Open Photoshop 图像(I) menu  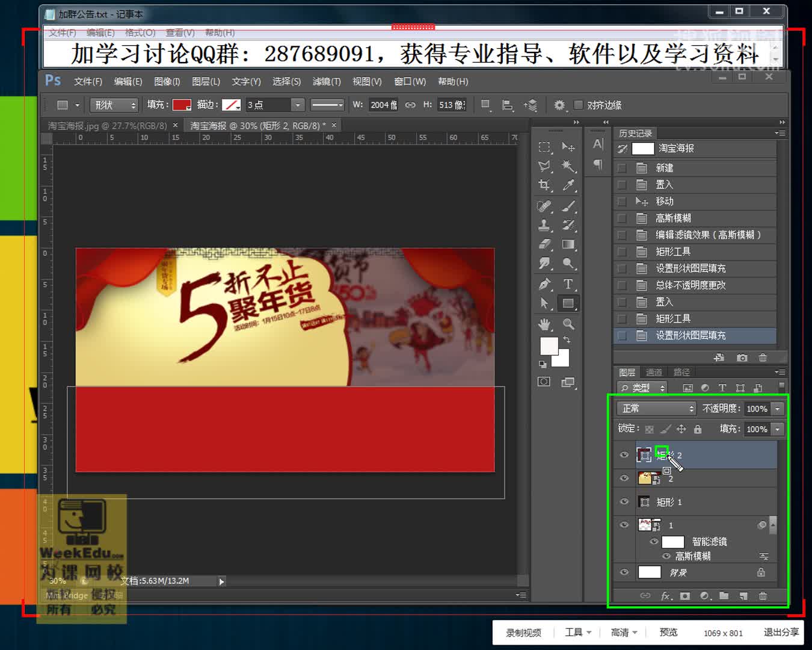[x=167, y=81]
